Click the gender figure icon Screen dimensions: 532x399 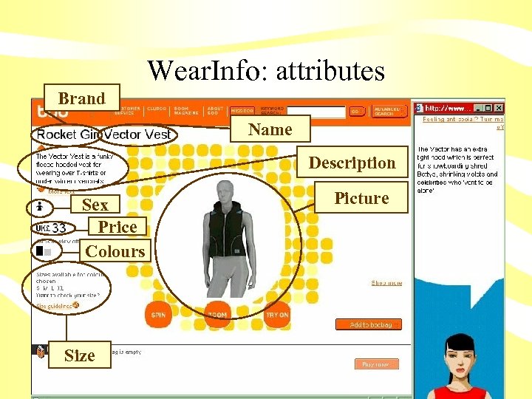pos(40,206)
